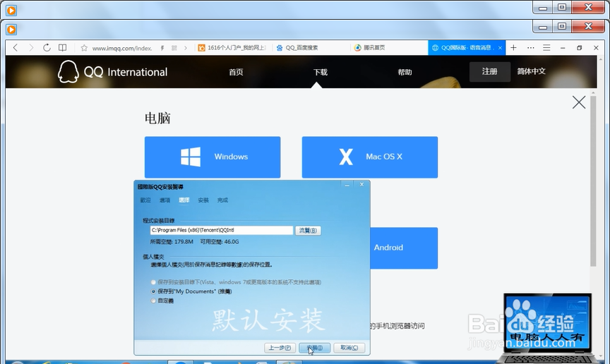This screenshot has width=610, height=364.
Task: Switch to the 1616个人门户 tab
Action: 232,47
